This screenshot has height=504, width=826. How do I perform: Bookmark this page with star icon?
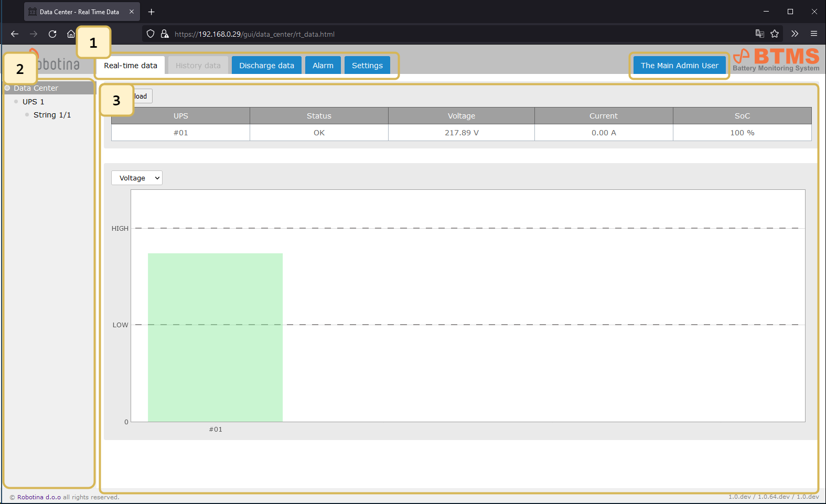pos(775,34)
